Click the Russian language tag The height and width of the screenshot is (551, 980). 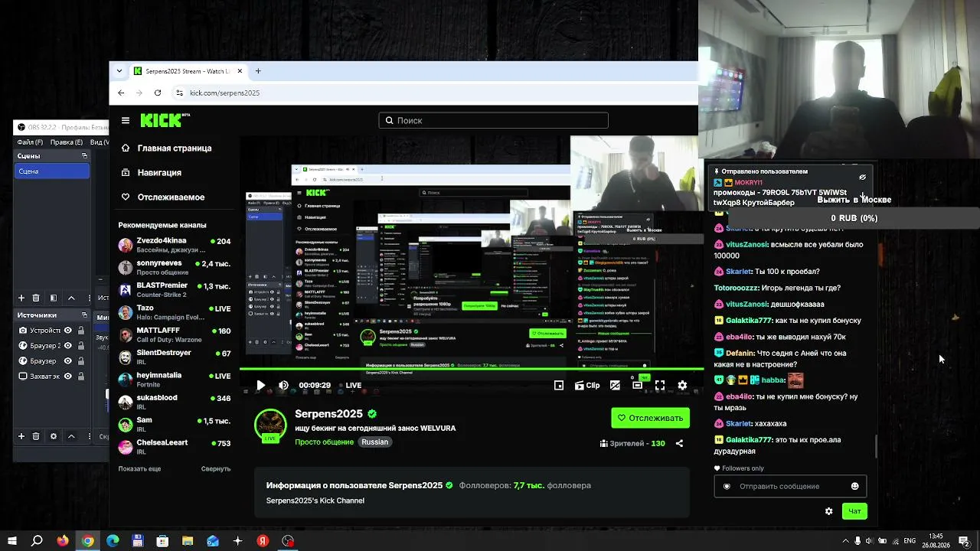(375, 442)
